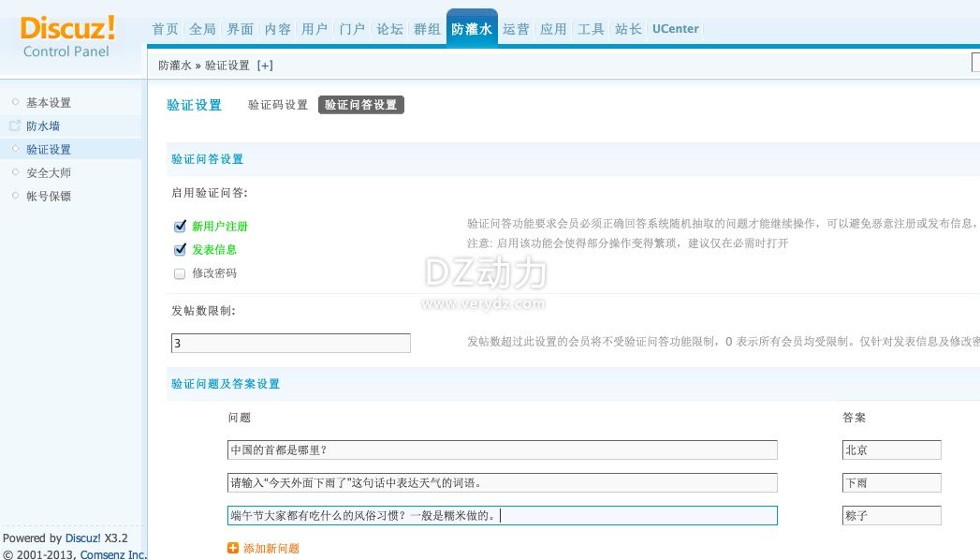Open 安全大师 from the left sidebar
Image resolution: width=980 pixels, height=560 pixels.
point(49,173)
